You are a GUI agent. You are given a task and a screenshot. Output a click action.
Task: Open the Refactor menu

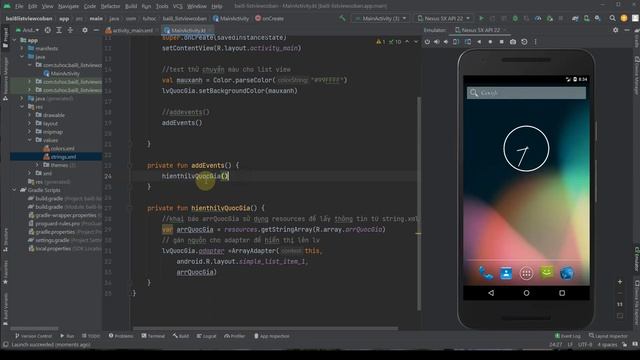coord(110,6)
